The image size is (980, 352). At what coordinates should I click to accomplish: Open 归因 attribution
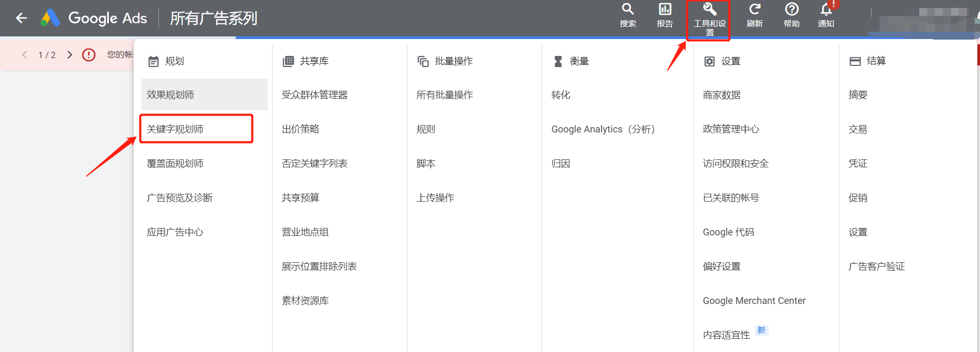561,164
